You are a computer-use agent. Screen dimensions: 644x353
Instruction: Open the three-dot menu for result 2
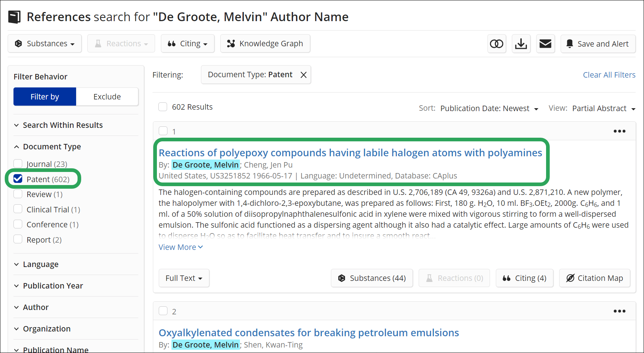pyautogui.click(x=619, y=311)
